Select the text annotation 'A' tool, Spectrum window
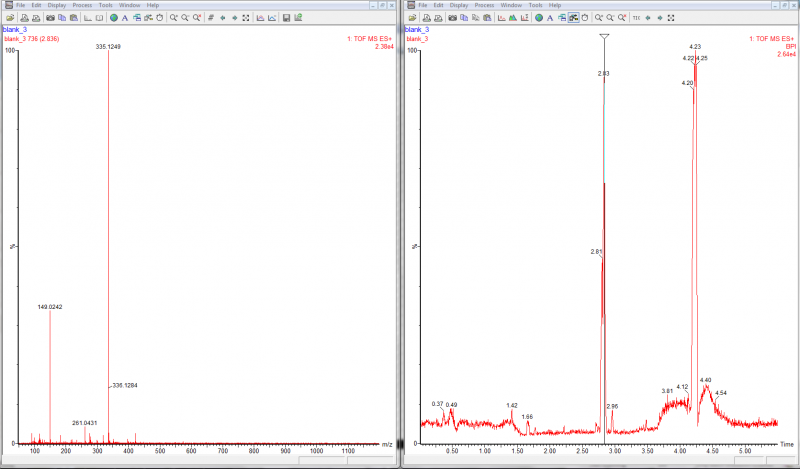 click(x=124, y=18)
